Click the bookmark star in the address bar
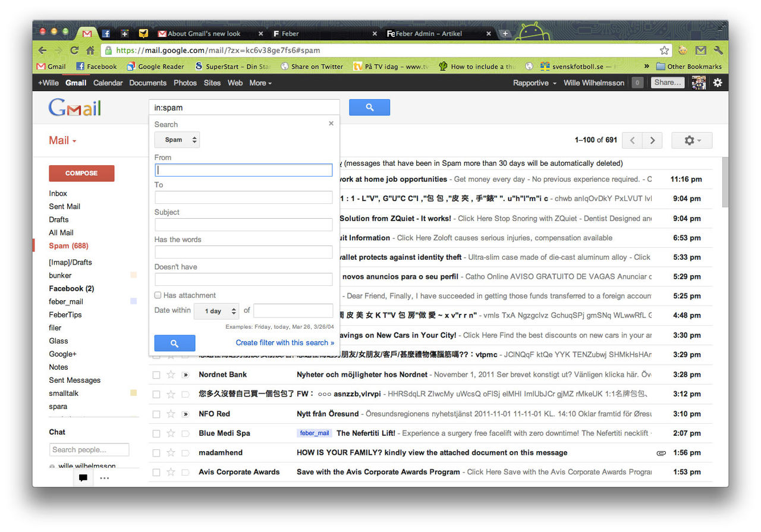The width and height of the screenshot is (761, 532). coord(664,50)
